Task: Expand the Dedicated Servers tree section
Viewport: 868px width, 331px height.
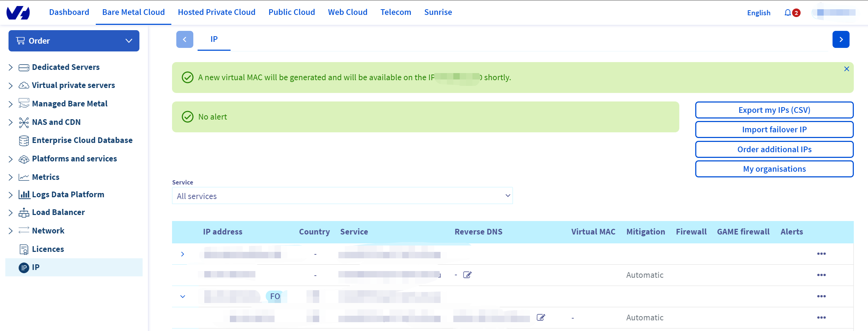Action: (x=11, y=67)
